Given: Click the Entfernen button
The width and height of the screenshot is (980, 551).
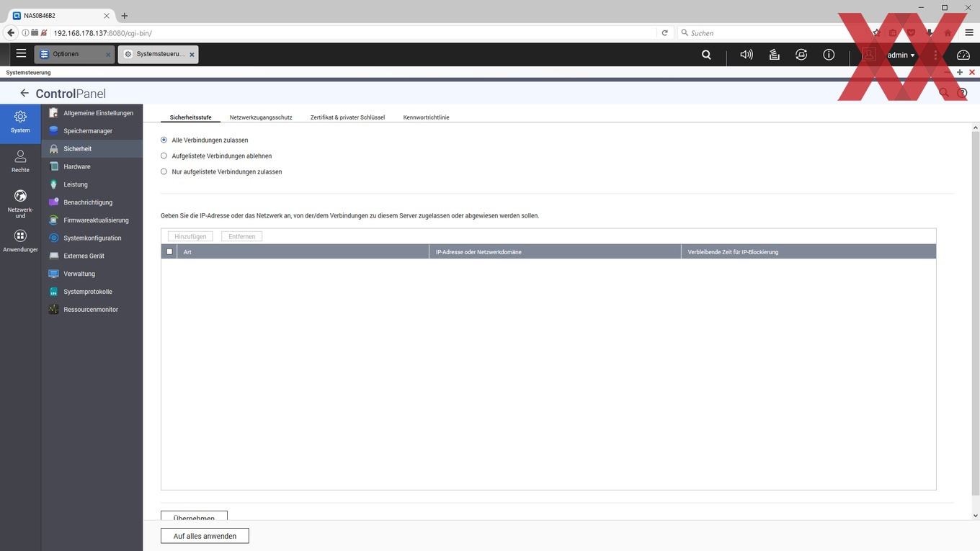Looking at the screenshot, I should [242, 236].
